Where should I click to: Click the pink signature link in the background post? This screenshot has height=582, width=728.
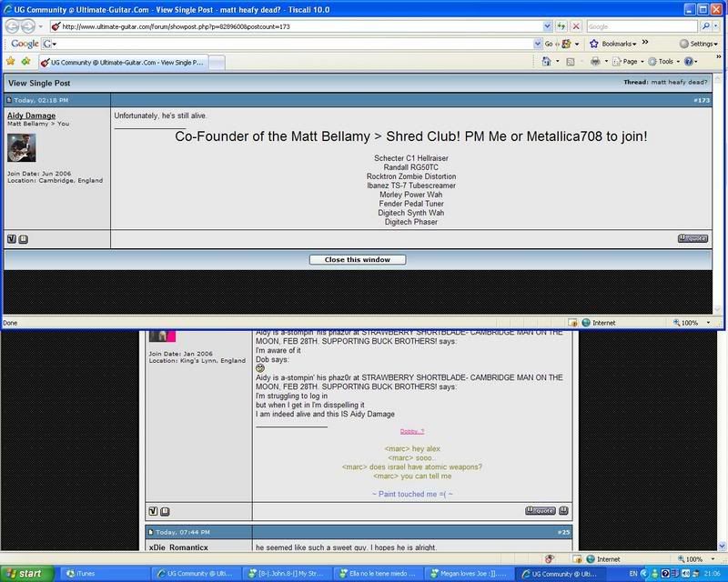412,431
